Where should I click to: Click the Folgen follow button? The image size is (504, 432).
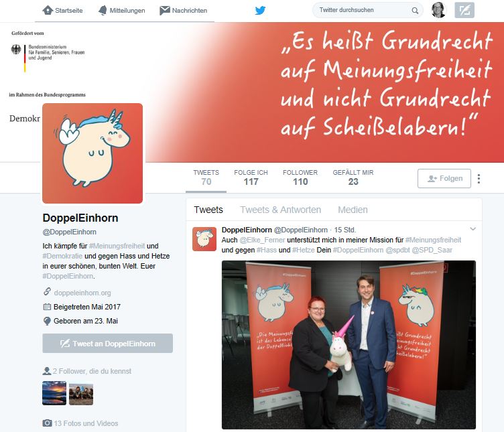(444, 178)
